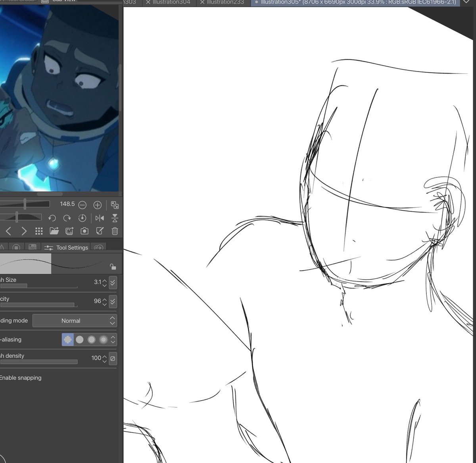Flip Sub View image vertically
The height and width of the screenshot is (463, 476).
(x=115, y=218)
